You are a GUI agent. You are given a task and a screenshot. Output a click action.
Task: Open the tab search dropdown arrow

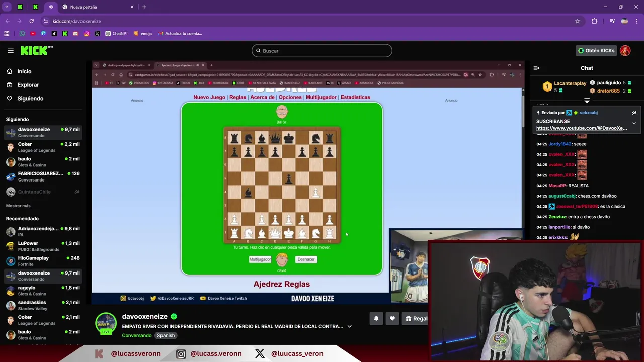click(x=7, y=7)
